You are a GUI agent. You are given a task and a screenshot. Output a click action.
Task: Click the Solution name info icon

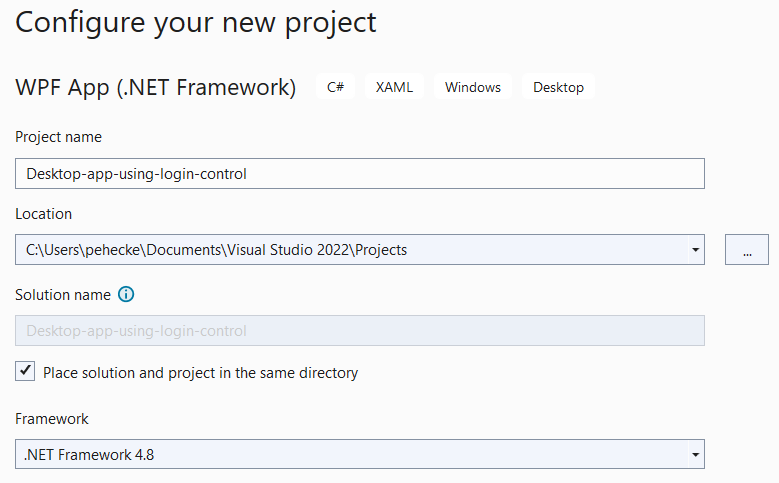(x=126, y=295)
